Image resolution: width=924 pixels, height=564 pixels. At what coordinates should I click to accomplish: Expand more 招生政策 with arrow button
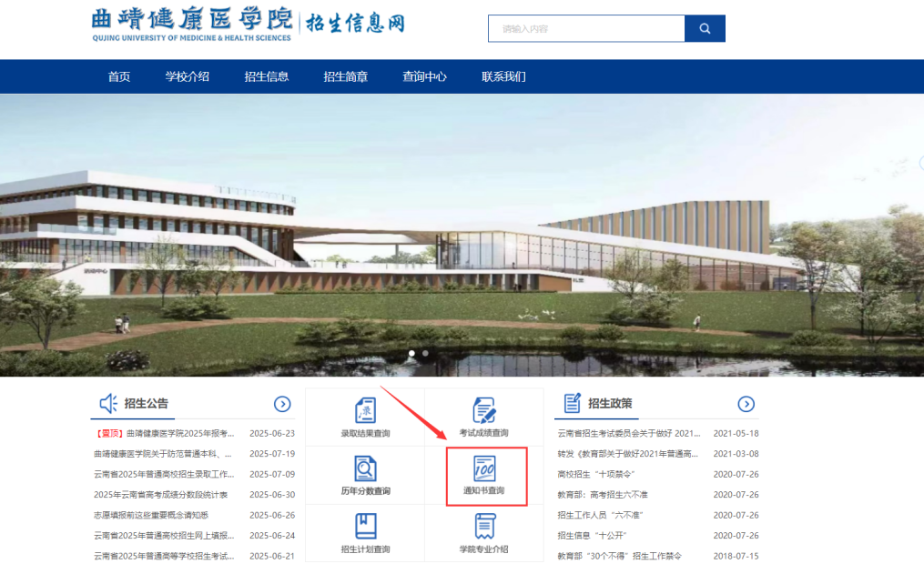[746, 404]
